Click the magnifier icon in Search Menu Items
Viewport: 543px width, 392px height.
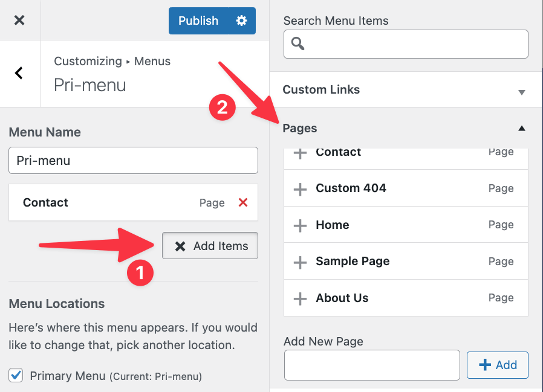click(299, 43)
